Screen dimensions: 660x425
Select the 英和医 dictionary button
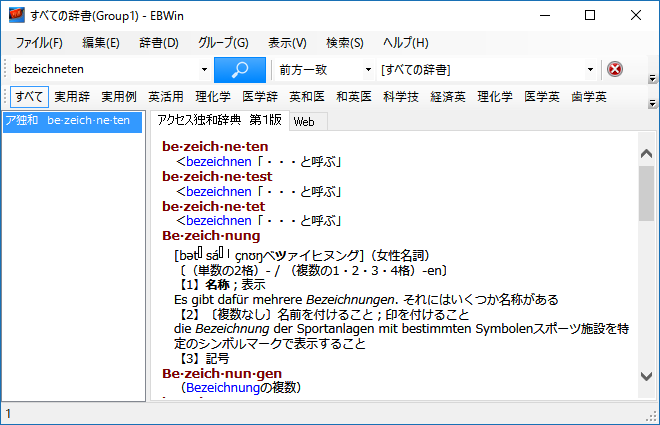[x=307, y=97]
